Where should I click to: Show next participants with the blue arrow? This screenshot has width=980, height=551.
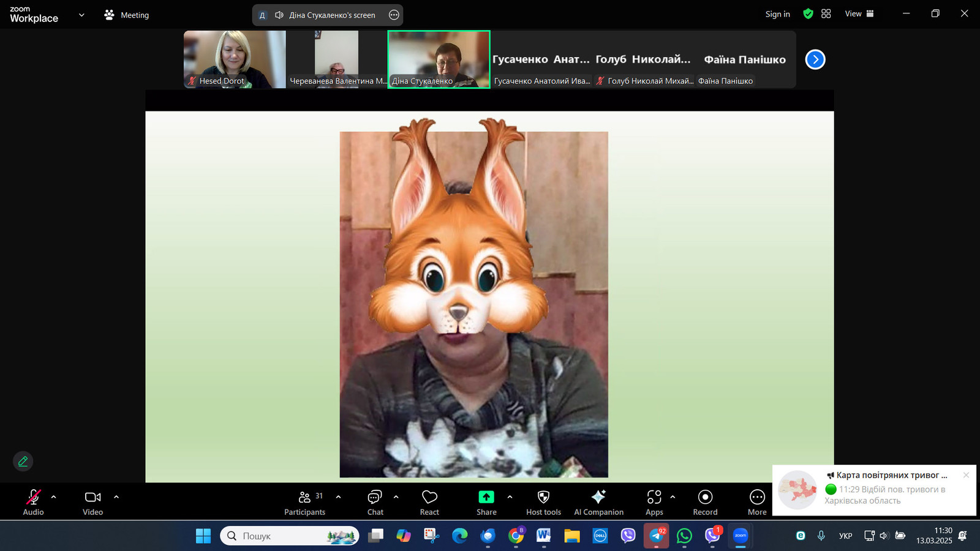pyautogui.click(x=815, y=59)
